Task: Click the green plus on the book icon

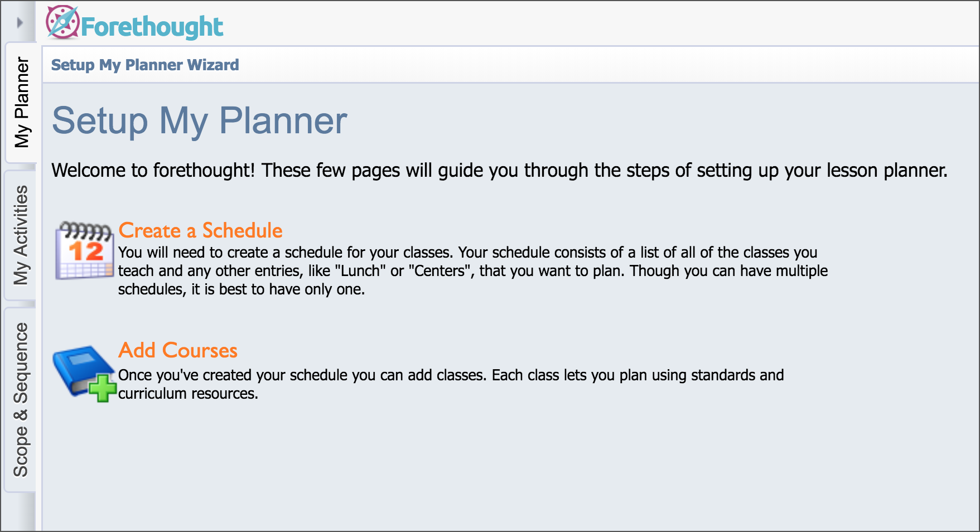Action: pyautogui.click(x=102, y=388)
